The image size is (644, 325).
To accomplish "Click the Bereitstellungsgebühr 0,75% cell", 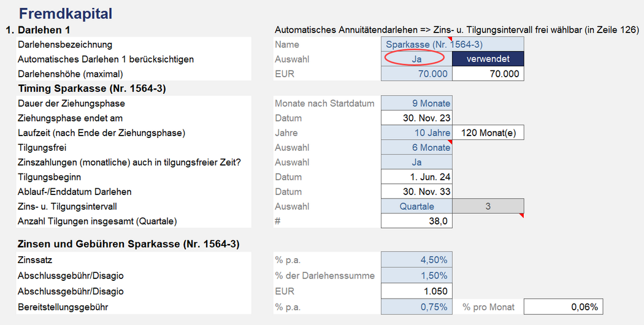I will (416, 307).
